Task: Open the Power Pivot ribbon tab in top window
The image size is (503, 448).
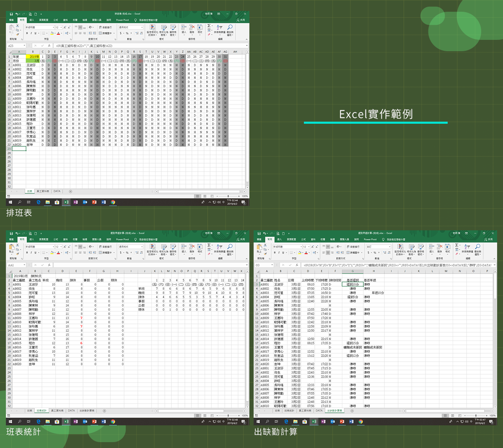Action: (x=122, y=20)
